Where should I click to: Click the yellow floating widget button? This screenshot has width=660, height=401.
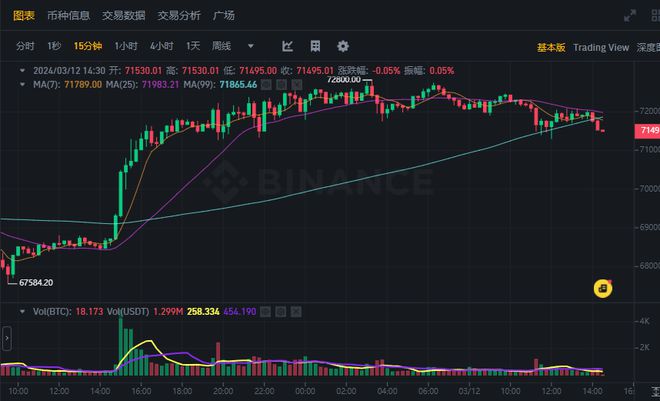tap(602, 288)
